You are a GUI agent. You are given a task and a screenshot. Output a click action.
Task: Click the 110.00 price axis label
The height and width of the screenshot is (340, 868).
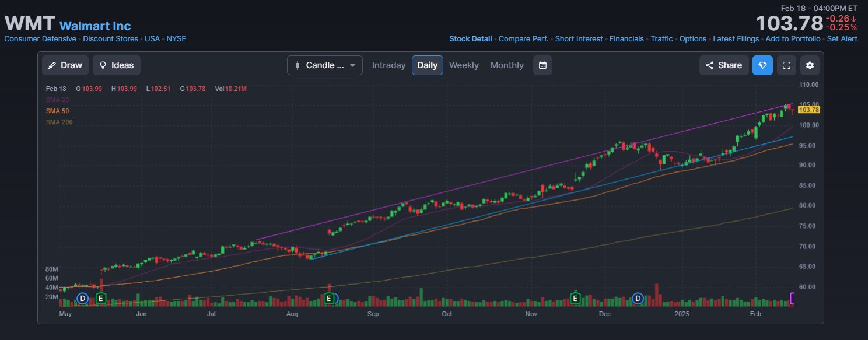[810, 85]
